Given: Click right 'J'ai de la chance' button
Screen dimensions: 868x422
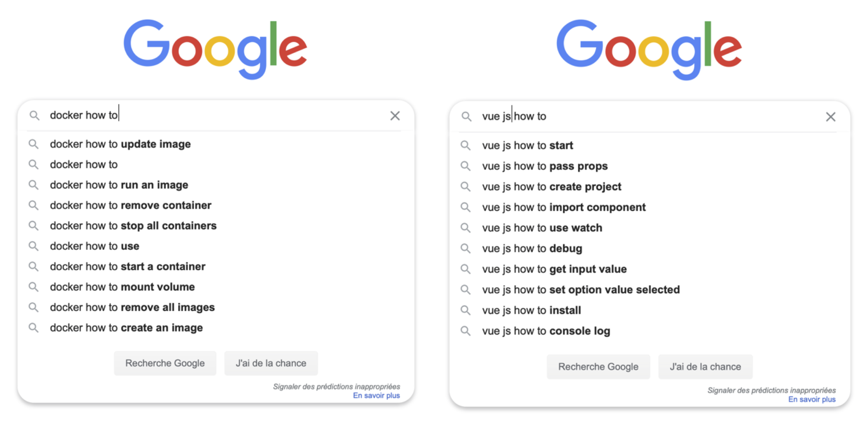Looking at the screenshot, I should [x=705, y=367].
